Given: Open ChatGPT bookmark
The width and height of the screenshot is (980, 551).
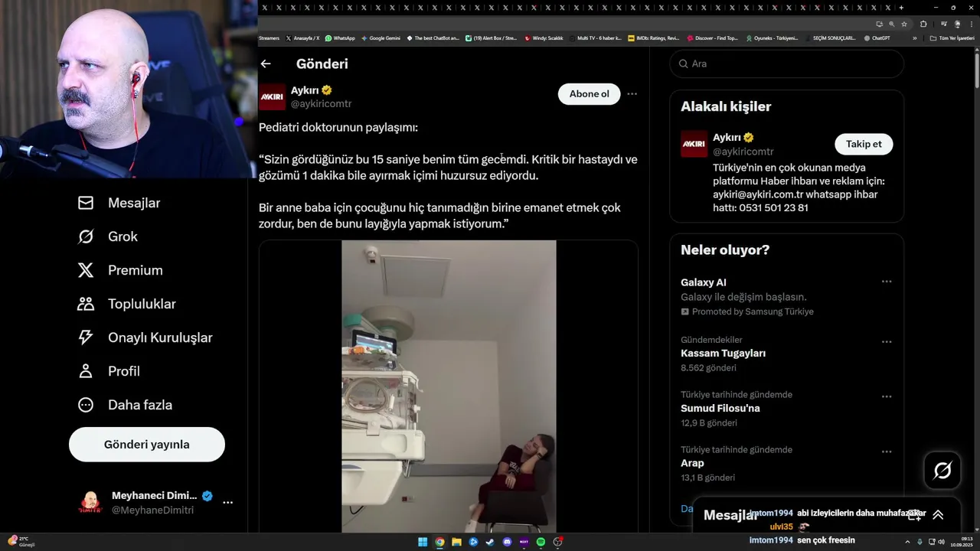Looking at the screenshot, I should coord(877,38).
